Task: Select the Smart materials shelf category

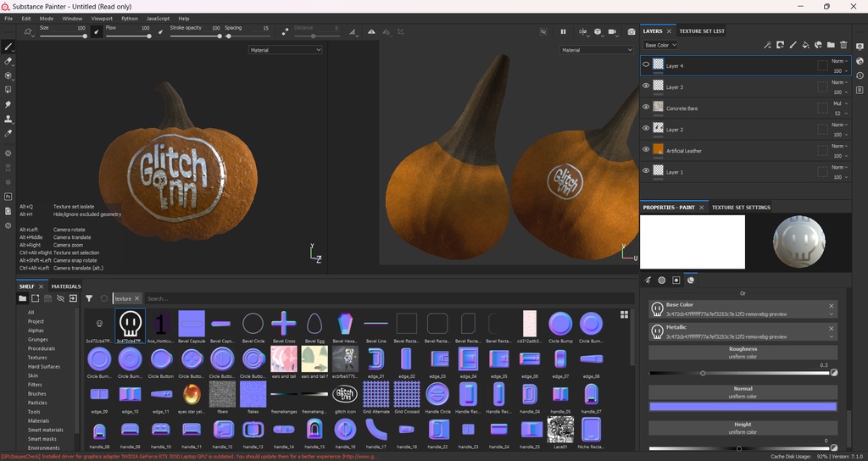Action: click(x=46, y=430)
